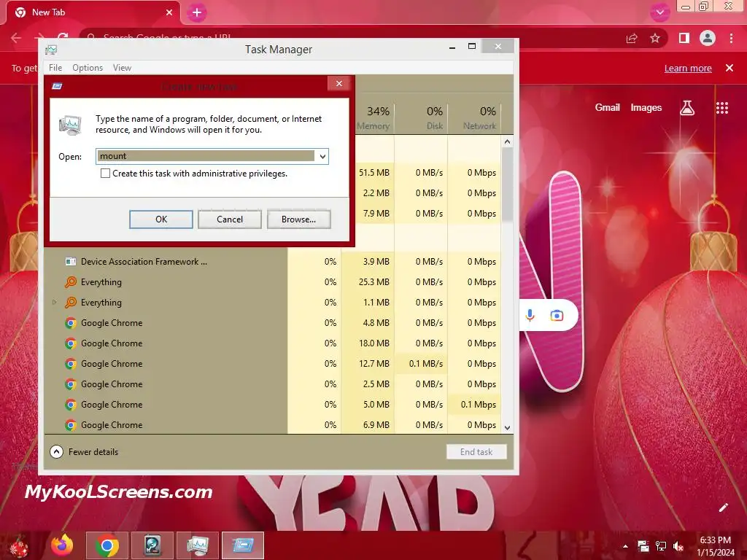The width and height of the screenshot is (747, 560).
Task: Switch to Chrome on the taskbar
Action: [x=107, y=545]
